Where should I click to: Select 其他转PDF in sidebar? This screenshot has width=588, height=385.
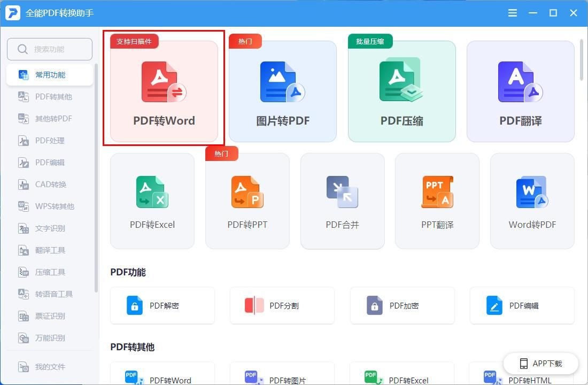50,119
